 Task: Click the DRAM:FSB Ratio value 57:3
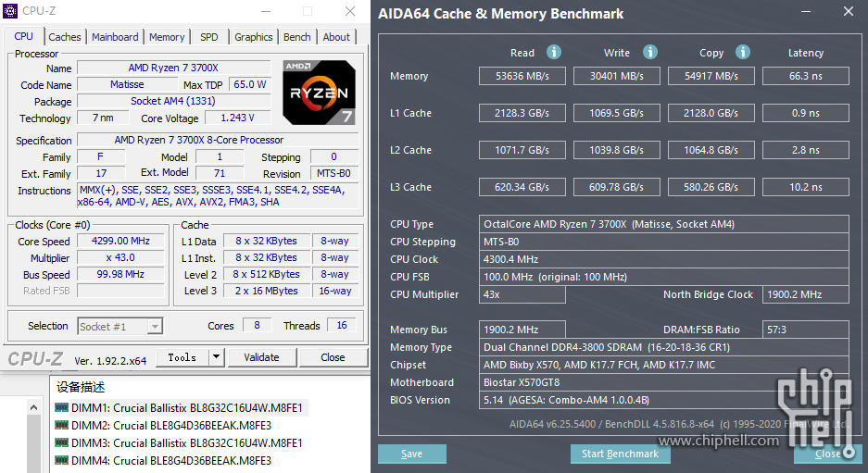[805, 330]
